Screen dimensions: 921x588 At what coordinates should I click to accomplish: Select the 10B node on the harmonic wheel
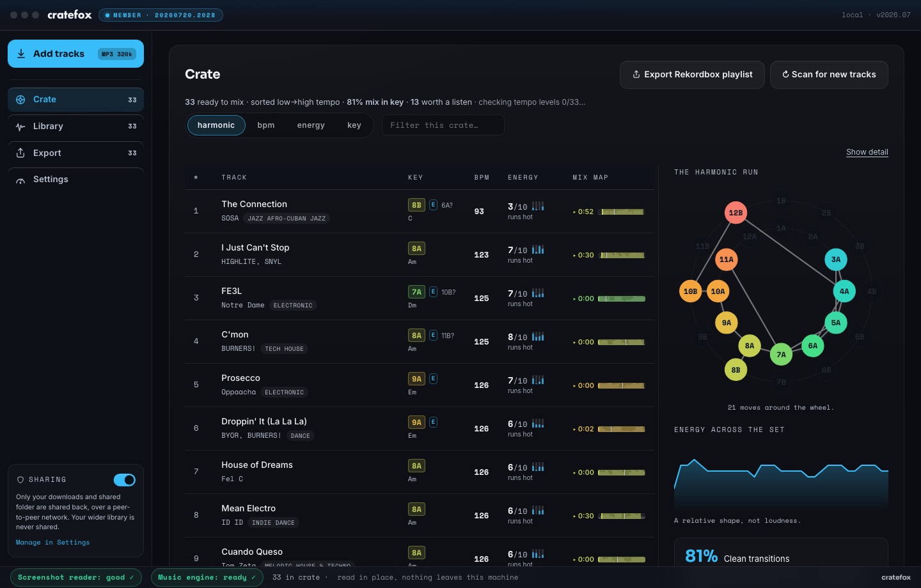[x=690, y=291]
